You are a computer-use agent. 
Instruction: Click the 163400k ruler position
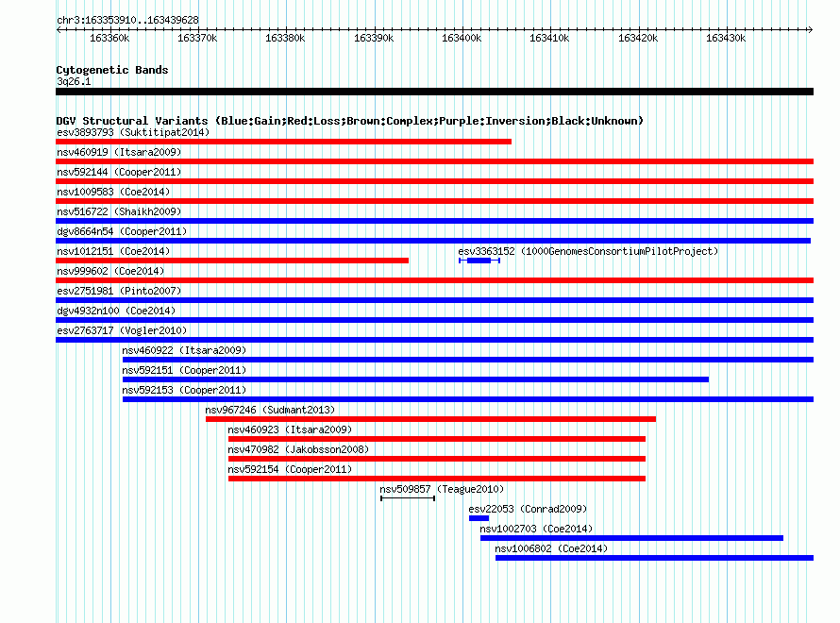pos(462,38)
